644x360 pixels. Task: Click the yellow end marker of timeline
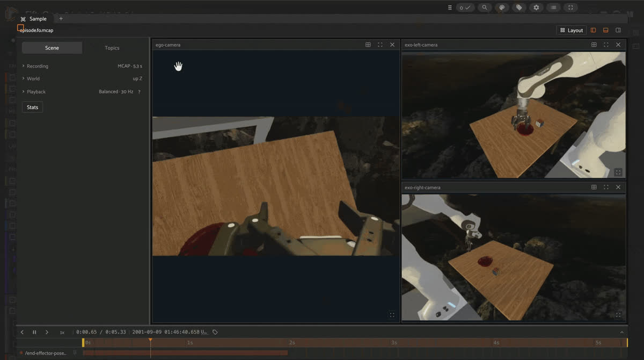point(627,342)
